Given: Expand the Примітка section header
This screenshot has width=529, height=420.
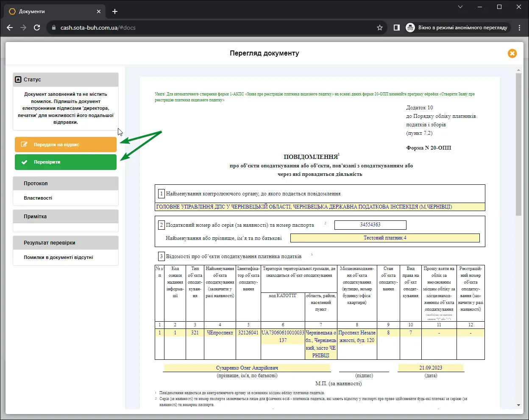Looking at the screenshot, I should (66, 217).
